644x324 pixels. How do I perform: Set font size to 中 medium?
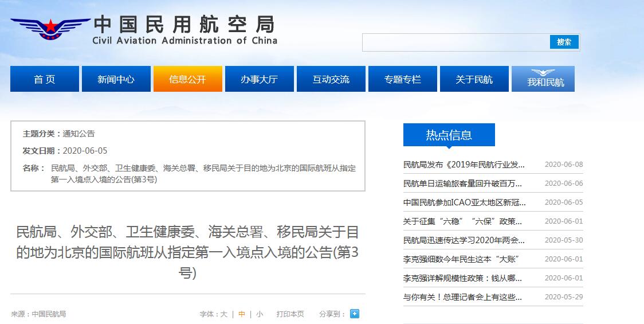[x=242, y=314]
